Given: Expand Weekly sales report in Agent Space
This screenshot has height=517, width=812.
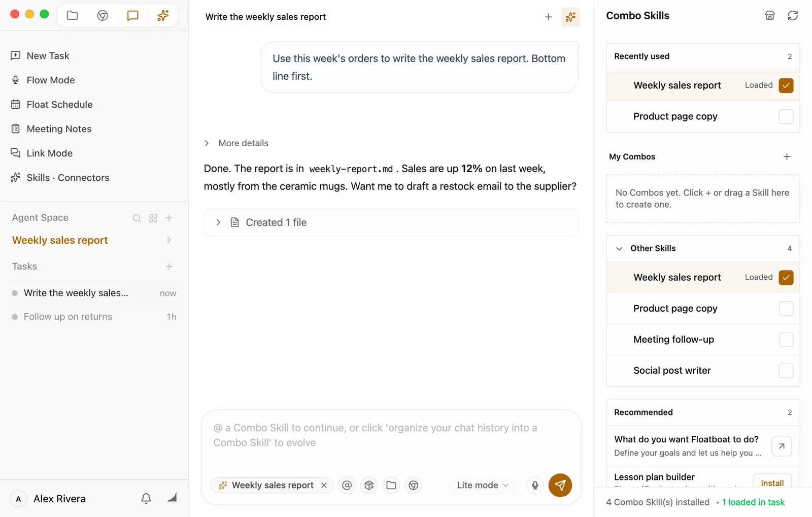Looking at the screenshot, I should click(x=169, y=240).
